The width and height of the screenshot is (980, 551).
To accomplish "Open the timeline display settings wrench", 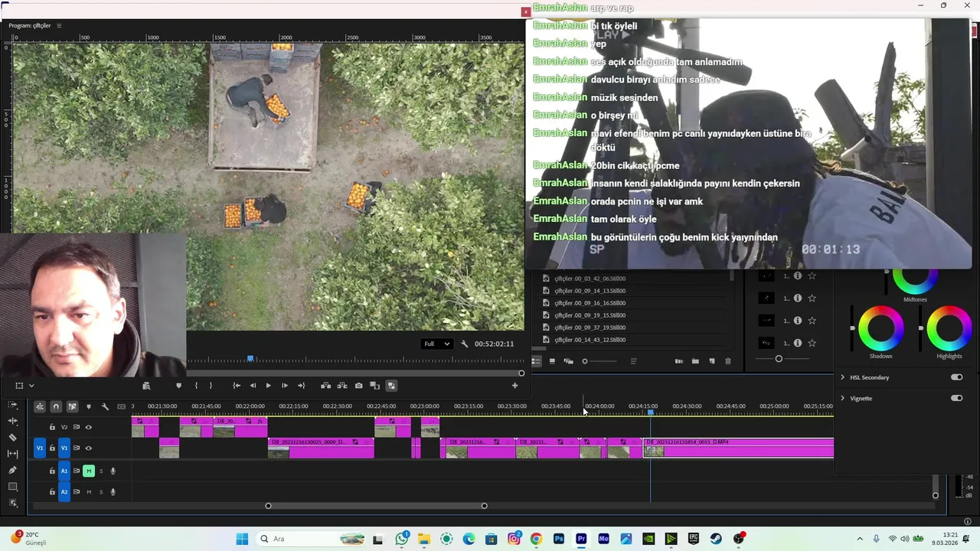I will click(105, 406).
